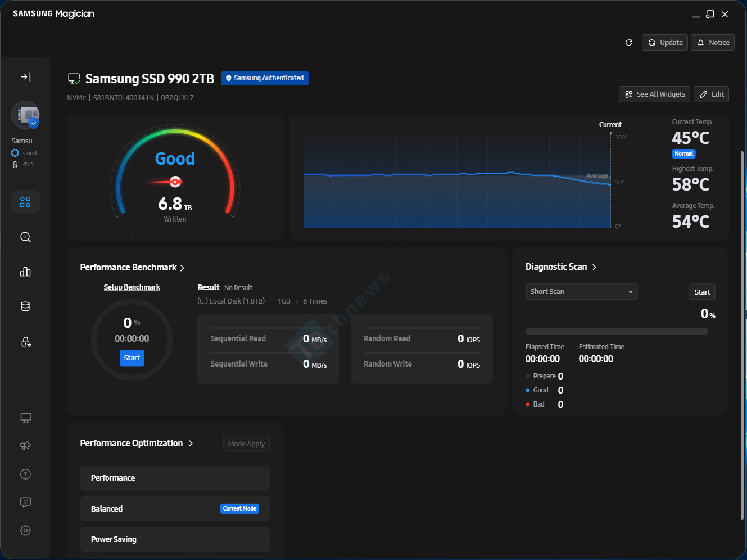Select the Balanced optimization mode
Viewport: 747px width, 560px height.
[175, 509]
